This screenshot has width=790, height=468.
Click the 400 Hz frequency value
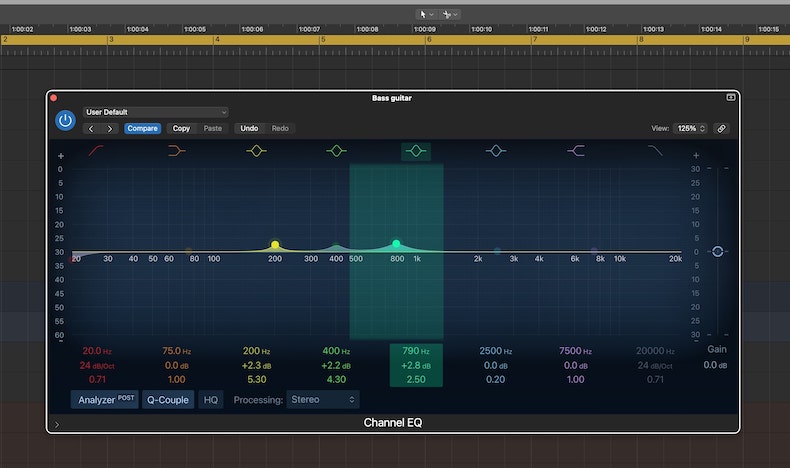(x=336, y=351)
